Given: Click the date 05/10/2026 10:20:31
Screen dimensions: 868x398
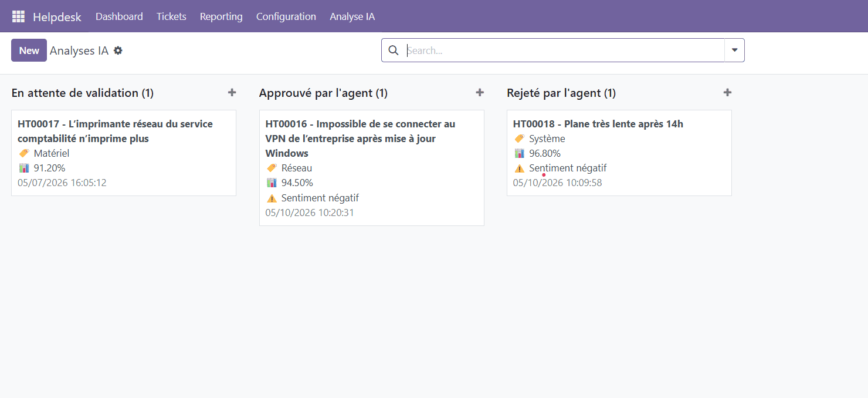Looking at the screenshot, I should (x=310, y=213).
